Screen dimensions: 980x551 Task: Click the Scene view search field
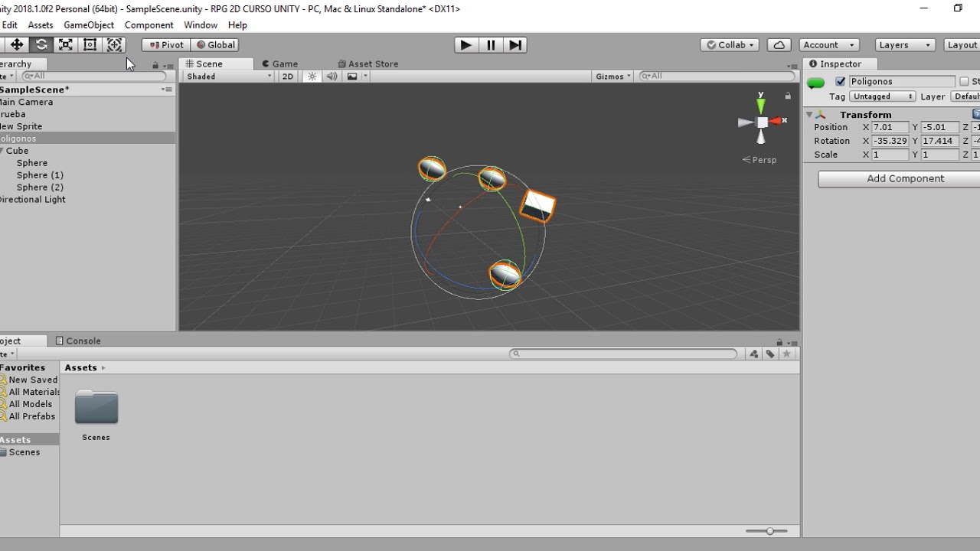click(x=717, y=77)
